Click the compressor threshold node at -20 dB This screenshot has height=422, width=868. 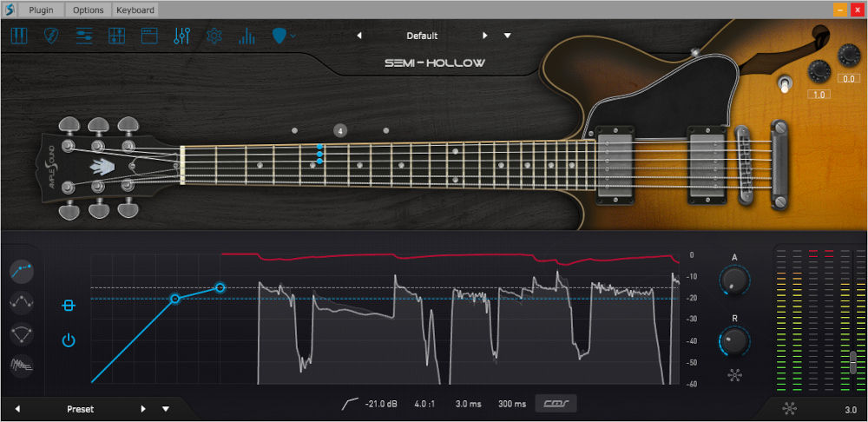175,299
